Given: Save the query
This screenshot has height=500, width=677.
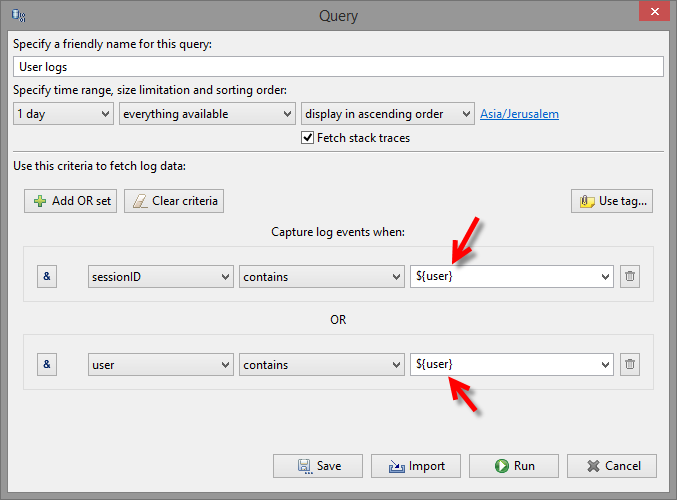Looking at the screenshot, I should click(x=318, y=466).
